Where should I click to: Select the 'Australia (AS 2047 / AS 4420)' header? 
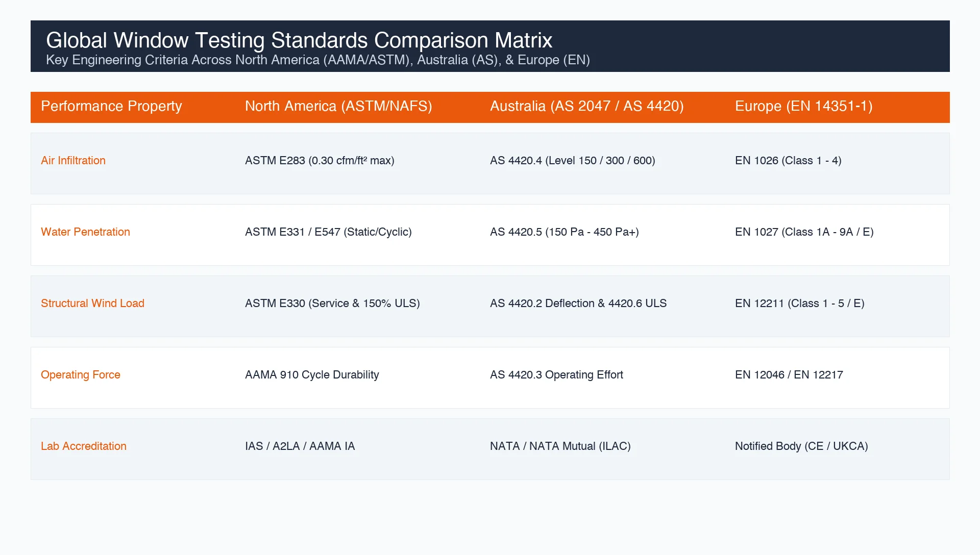point(587,106)
